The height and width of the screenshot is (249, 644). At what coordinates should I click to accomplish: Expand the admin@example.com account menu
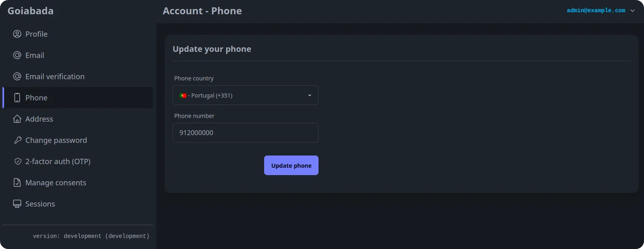(x=596, y=11)
